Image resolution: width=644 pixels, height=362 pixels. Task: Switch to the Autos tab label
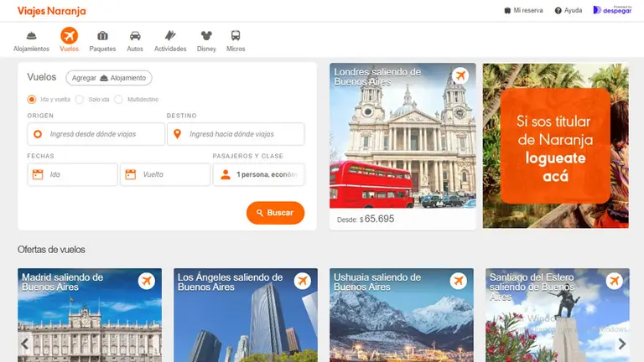[x=135, y=49]
